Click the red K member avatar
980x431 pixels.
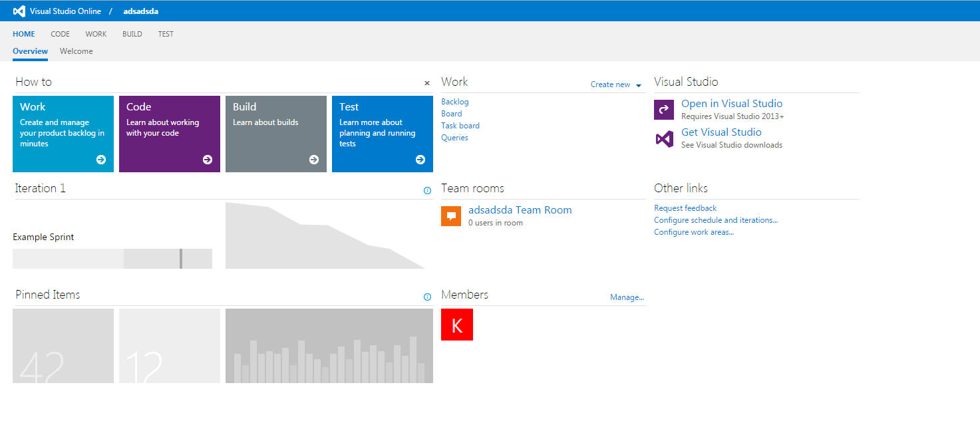[x=457, y=325]
